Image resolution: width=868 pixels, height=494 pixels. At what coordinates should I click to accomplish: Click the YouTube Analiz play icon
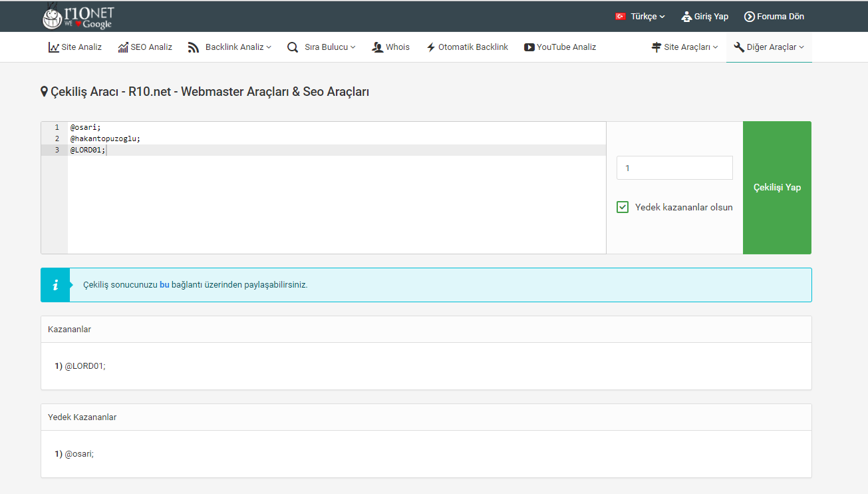click(x=529, y=47)
